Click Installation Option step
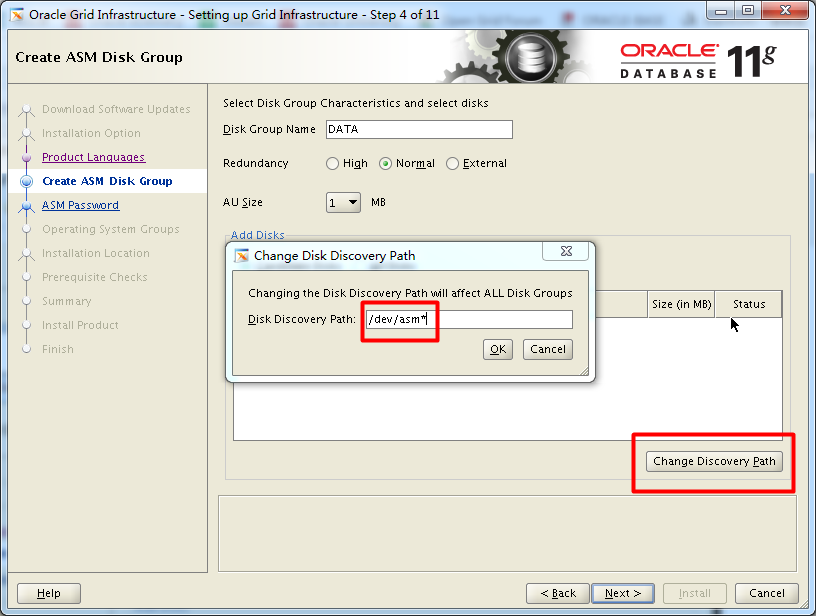Screen dimensions: 816x616 [91, 133]
